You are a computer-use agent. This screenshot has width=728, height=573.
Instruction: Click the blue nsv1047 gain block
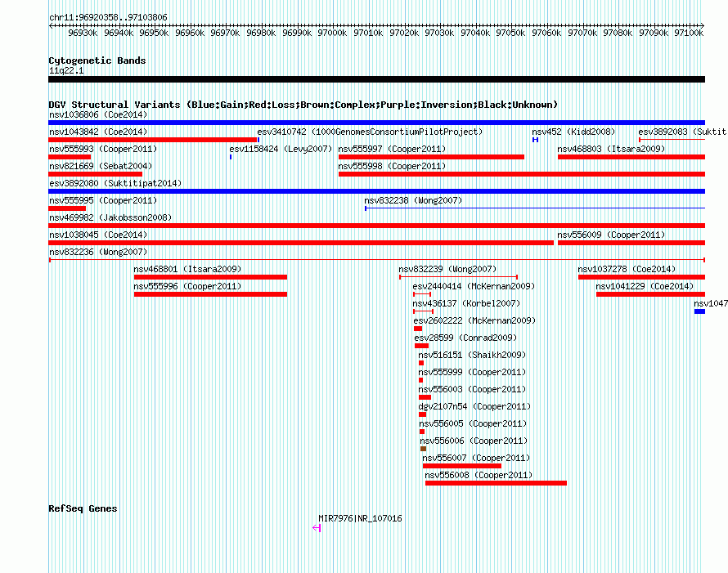click(699, 311)
